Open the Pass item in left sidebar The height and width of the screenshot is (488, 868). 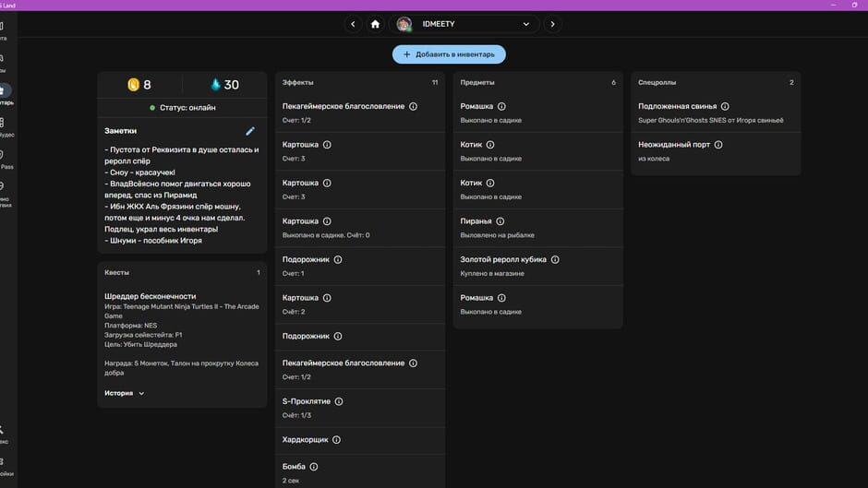pyautogui.click(x=6, y=160)
